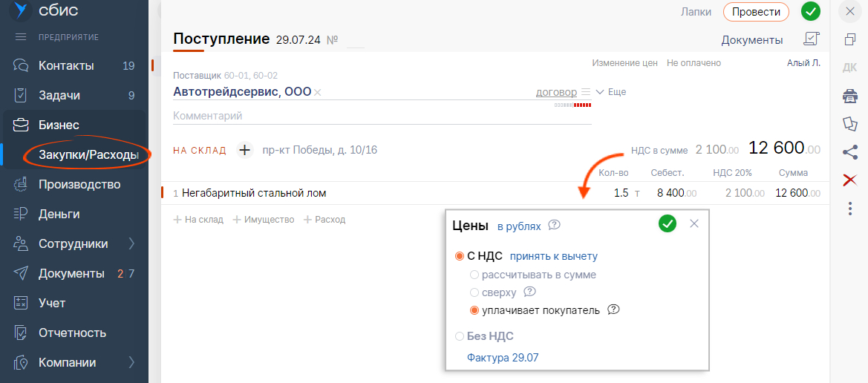Expand the Еще section chevron
This screenshot has height=383, width=868.
600,92
